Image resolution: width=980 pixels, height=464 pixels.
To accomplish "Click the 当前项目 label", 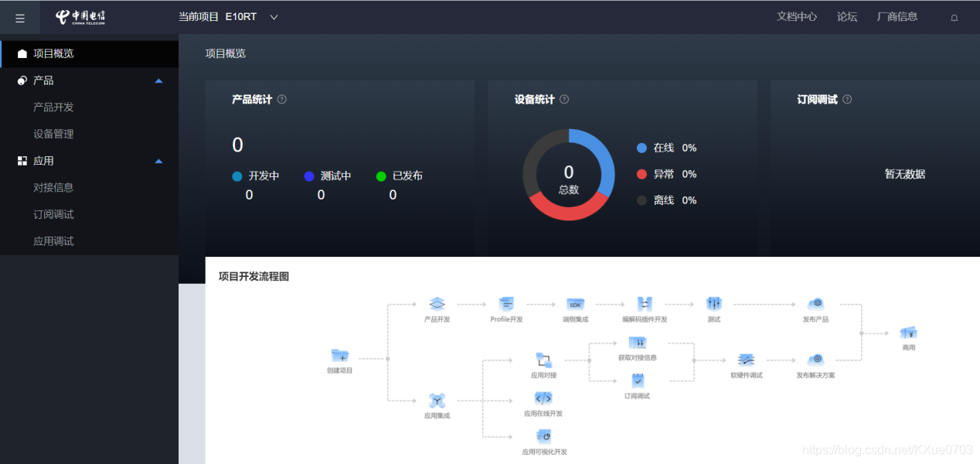I will click(x=199, y=17).
